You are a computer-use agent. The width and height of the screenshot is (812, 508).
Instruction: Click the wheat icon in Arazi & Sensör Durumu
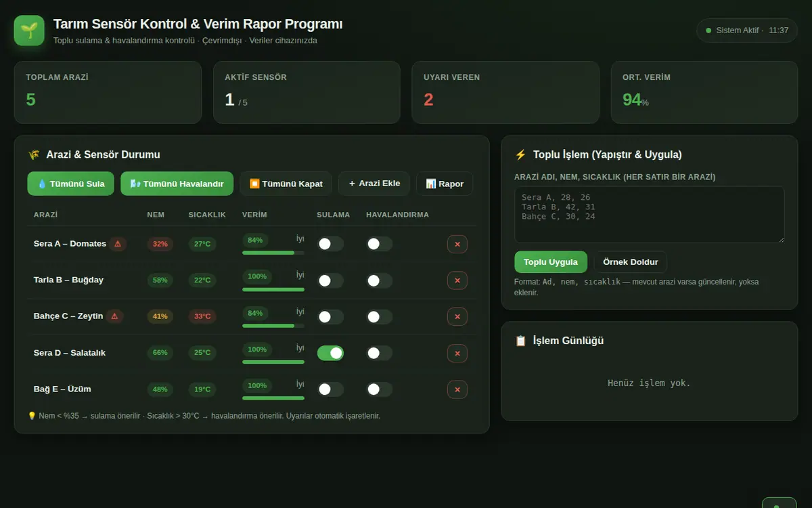[x=34, y=154]
